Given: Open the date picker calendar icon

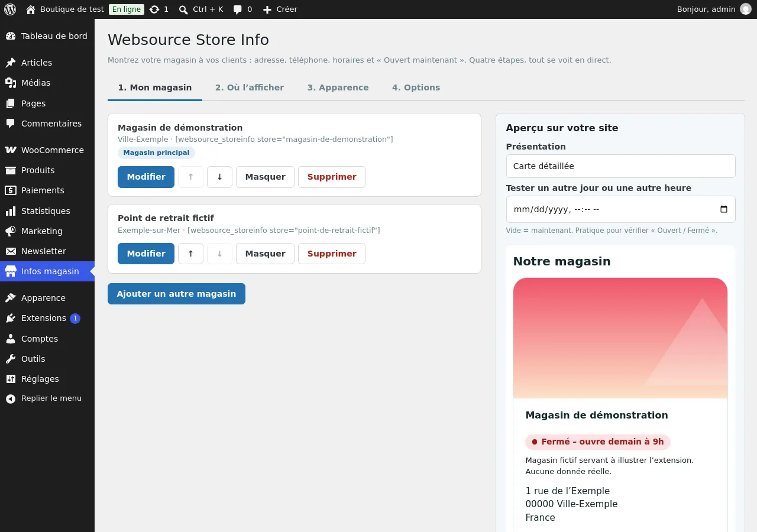Looking at the screenshot, I should tap(723, 209).
